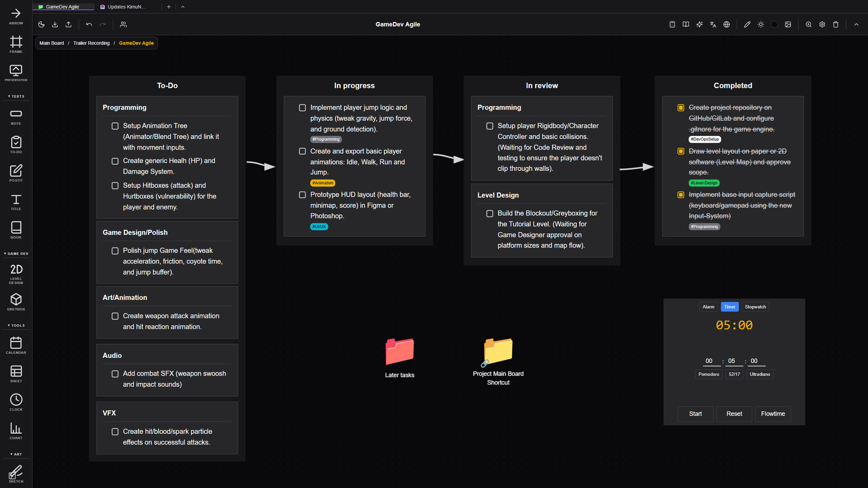Open the translate language icon

[713, 24]
